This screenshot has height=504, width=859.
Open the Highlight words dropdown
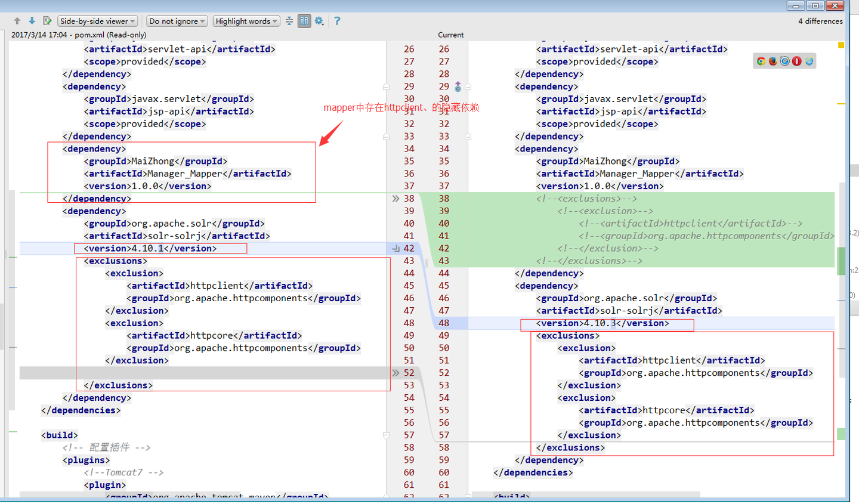[x=246, y=20]
